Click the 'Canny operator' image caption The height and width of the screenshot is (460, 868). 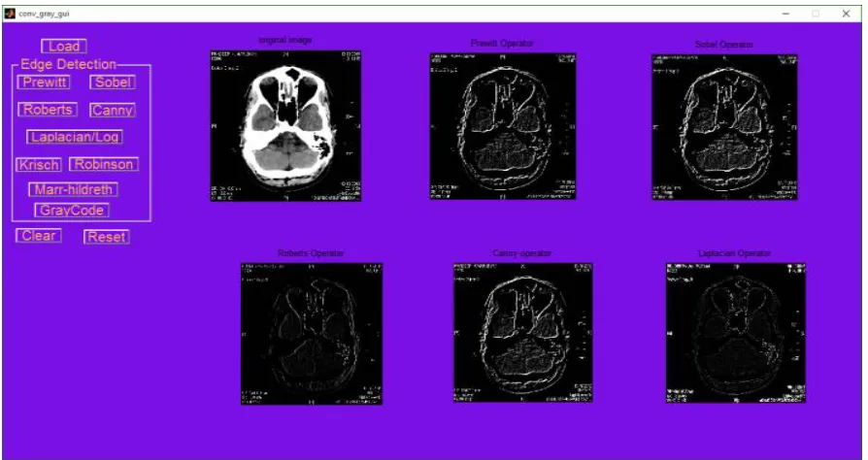[x=522, y=253]
